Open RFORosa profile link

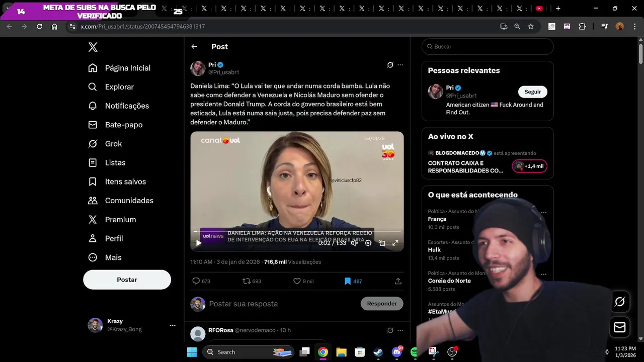221,330
